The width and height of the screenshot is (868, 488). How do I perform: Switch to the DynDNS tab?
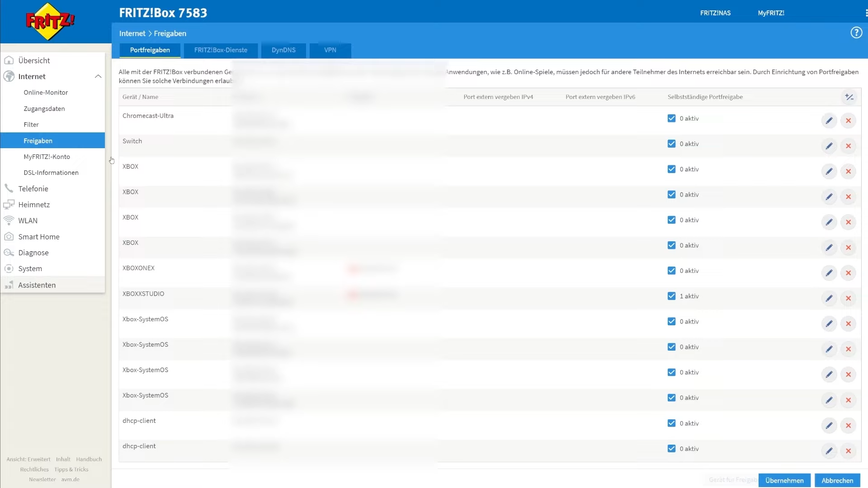(283, 50)
